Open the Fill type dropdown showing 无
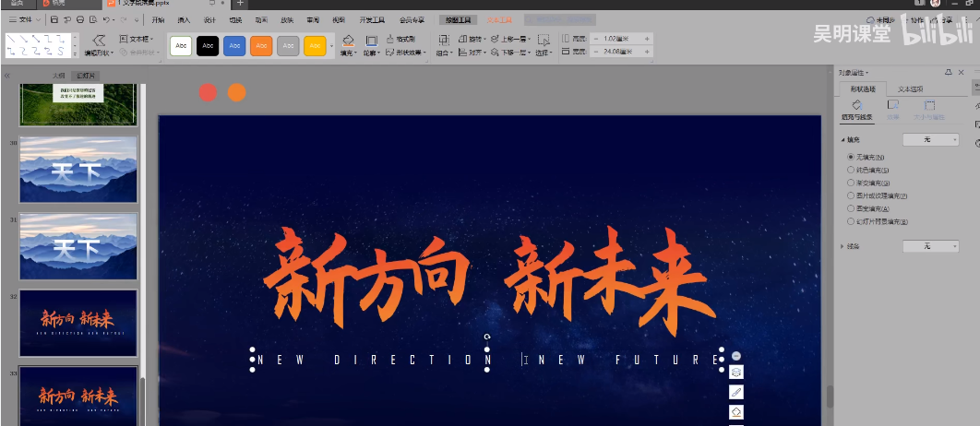The width and height of the screenshot is (980, 426). [x=930, y=140]
